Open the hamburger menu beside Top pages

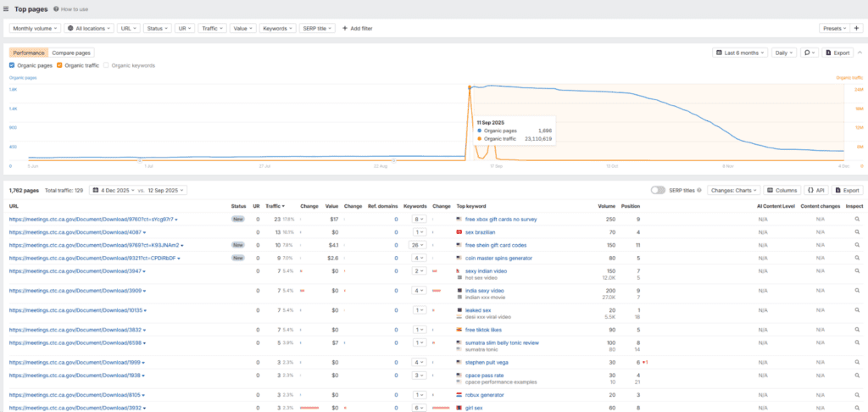[7, 8]
